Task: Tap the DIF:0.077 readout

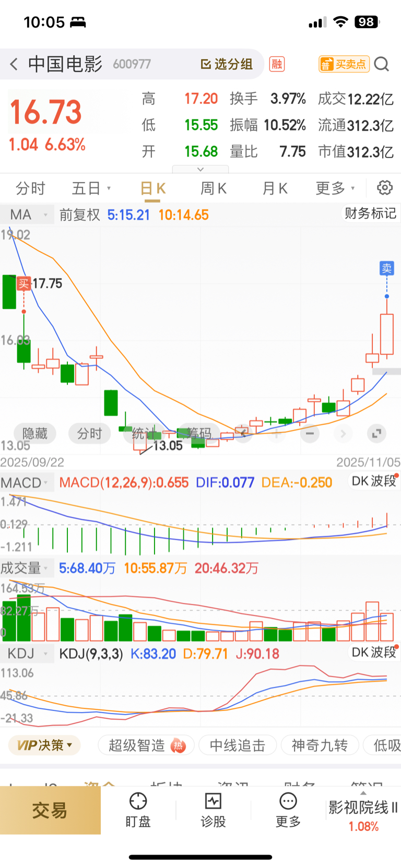Action: [225, 482]
